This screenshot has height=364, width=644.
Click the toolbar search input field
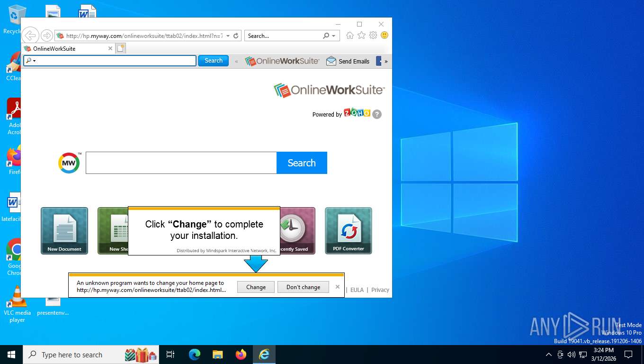[110, 61]
